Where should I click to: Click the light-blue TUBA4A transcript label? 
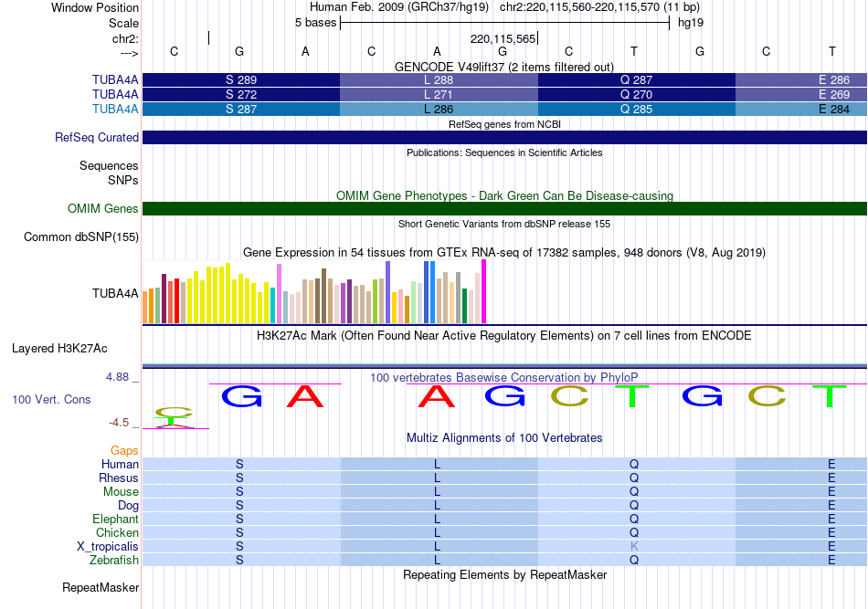tap(115, 109)
